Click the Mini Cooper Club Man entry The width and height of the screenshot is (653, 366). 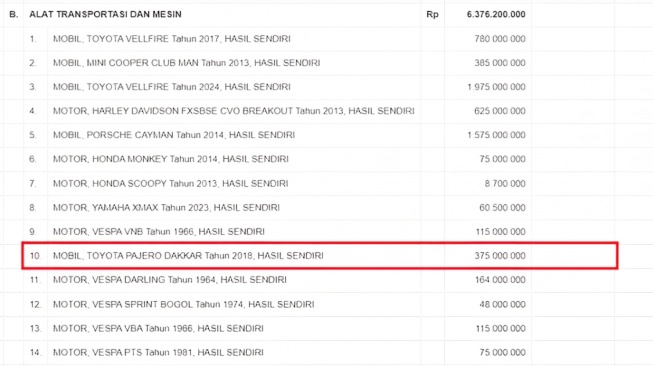186,63
